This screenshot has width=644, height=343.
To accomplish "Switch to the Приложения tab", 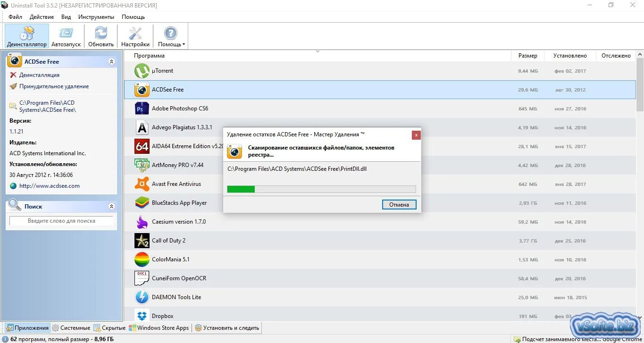I will coord(27,327).
